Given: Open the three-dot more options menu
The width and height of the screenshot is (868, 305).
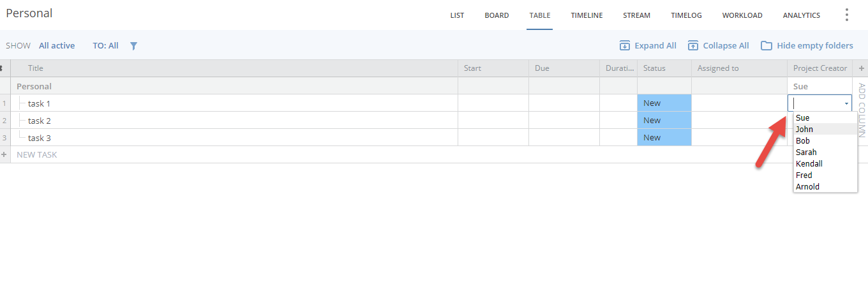Looking at the screenshot, I should click(847, 15).
